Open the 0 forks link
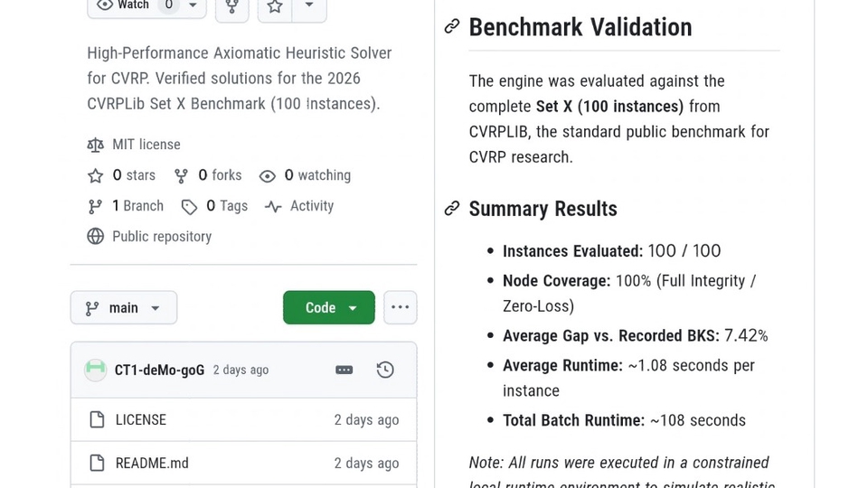868x488 pixels. point(219,175)
